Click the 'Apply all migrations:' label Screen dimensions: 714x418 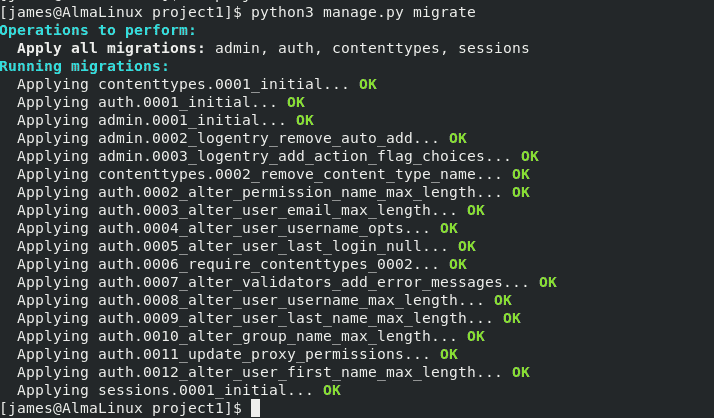111,48
